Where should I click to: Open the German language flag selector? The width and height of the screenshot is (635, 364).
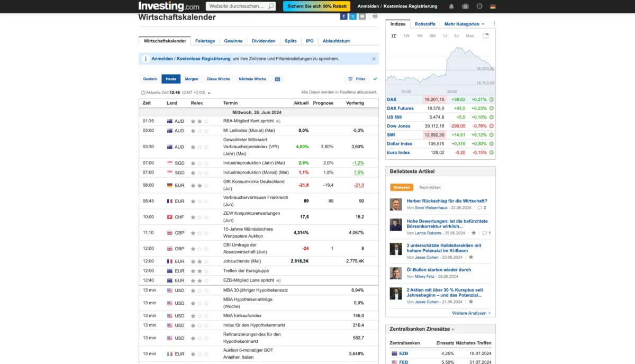coord(492,6)
